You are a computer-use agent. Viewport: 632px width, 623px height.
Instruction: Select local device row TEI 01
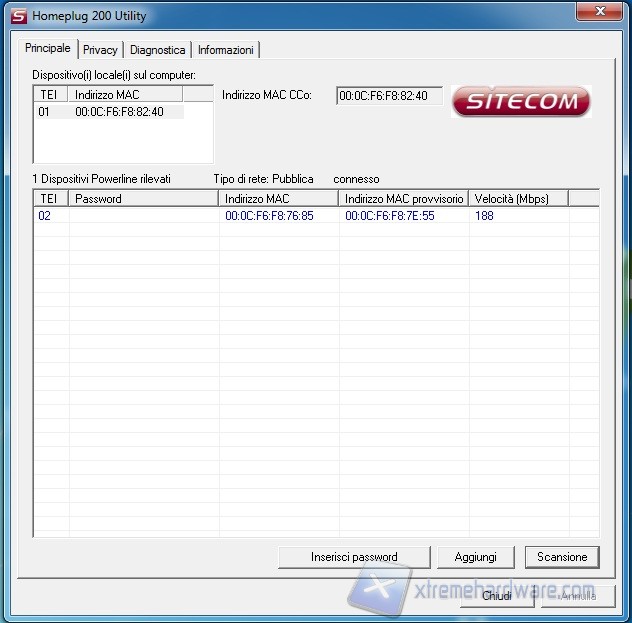[110, 112]
